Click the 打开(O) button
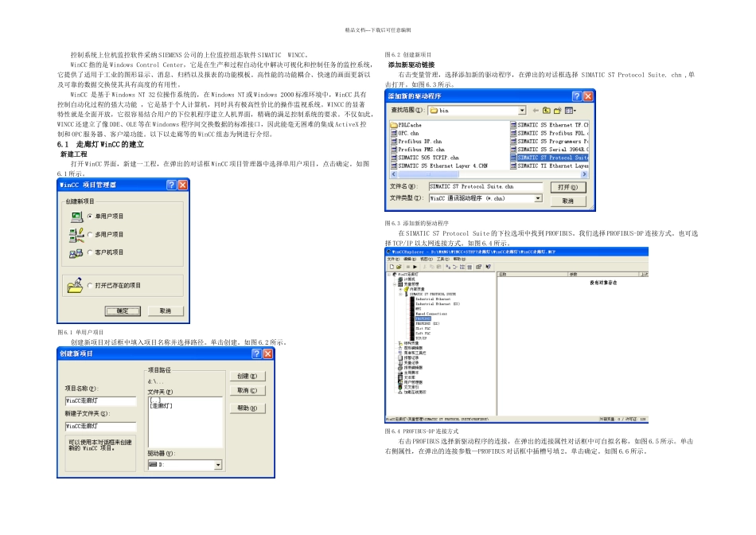Viewport: 756px width, 535px height. [x=568, y=187]
